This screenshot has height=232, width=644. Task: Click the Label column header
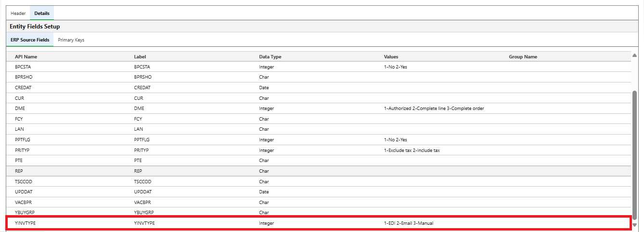tap(140, 57)
